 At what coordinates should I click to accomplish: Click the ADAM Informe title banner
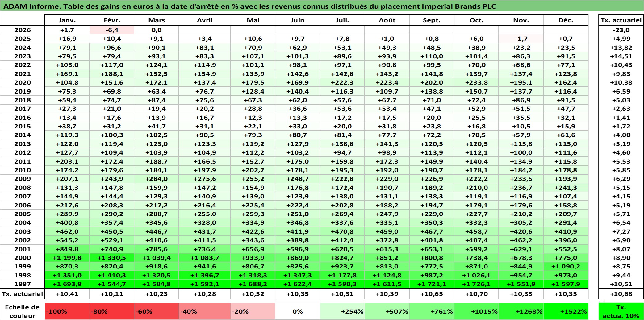[322, 6]
